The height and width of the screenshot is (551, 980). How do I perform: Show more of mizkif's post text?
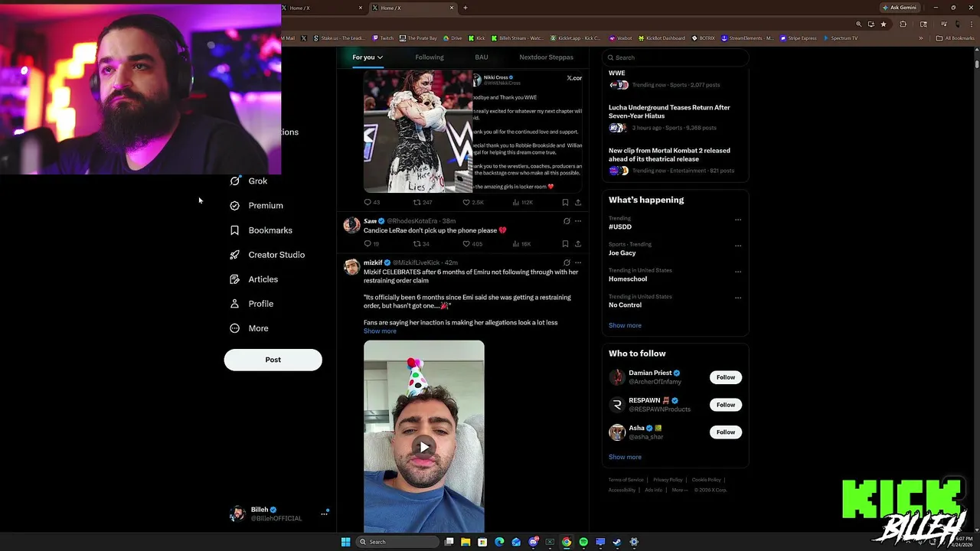[380, 331]
